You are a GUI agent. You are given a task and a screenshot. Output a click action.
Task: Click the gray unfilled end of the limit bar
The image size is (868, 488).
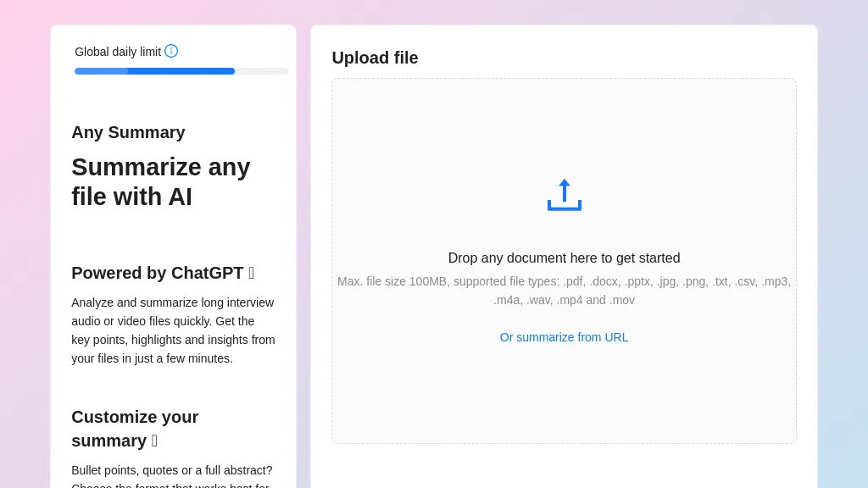coord(261,71)
